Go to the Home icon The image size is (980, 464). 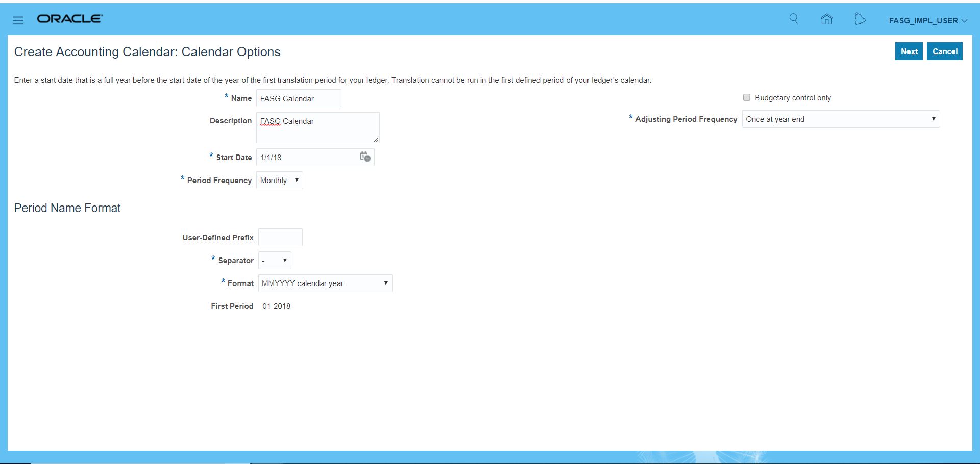(826, 19)
